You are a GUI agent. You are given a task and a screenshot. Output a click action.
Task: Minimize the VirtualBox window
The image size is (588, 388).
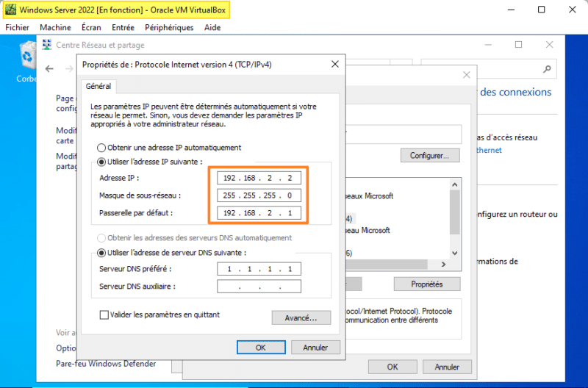coord(511,10)
